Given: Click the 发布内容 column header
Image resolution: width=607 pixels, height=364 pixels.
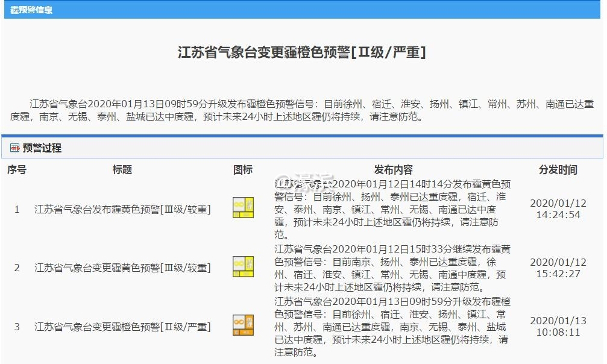Looking at the screenshot, I should [x=395, y=171].
